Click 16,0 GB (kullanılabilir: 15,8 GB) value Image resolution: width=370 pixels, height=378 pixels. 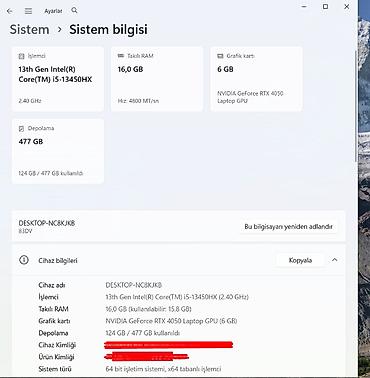pos(148,309)
